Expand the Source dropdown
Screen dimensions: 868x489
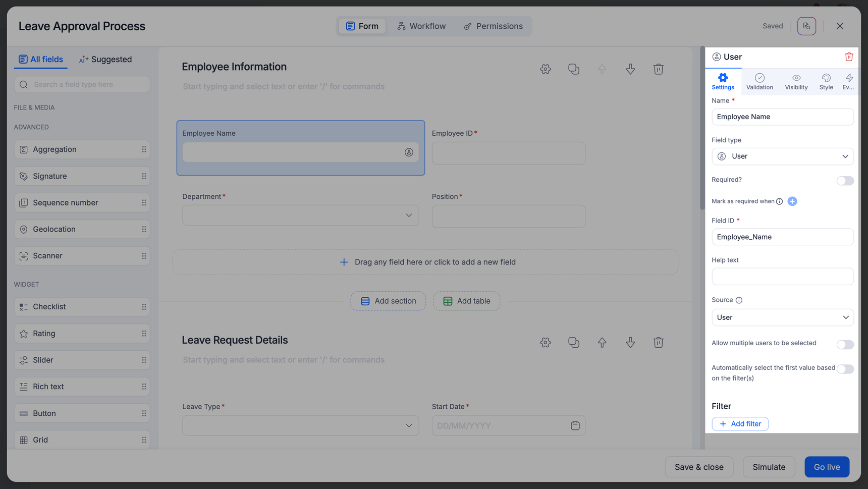click(782, 317)
